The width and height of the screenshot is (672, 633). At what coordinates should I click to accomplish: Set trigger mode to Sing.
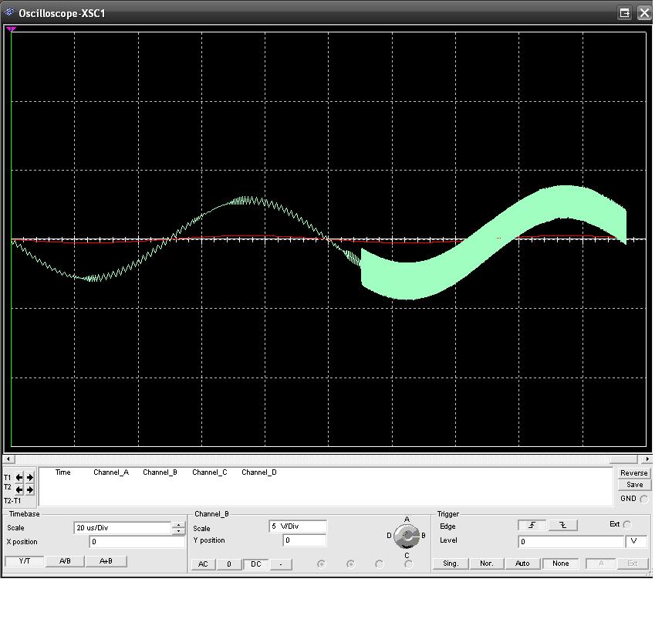tap(451, 564)
